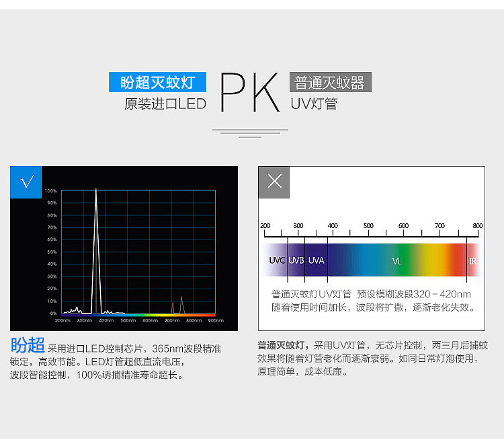This screenshot has width=504, height=444.
Task: Click the 600 tick on white ruler
Action: 403,225
